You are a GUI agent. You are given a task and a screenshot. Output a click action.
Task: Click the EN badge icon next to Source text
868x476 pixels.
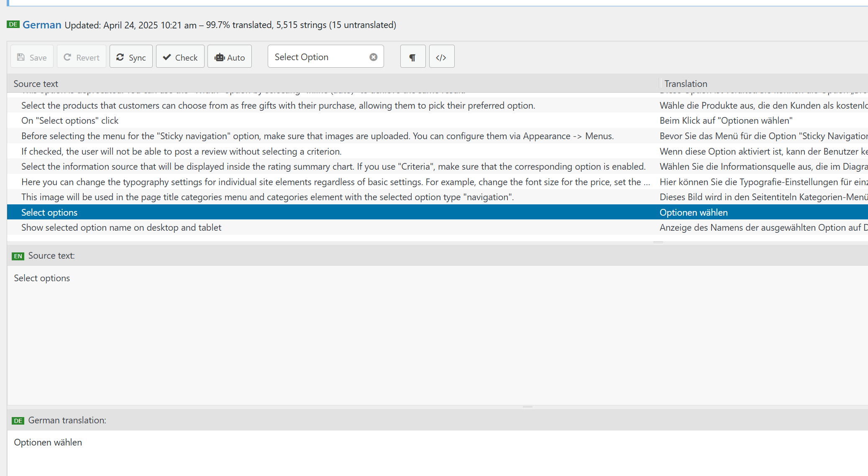(x=18, y=256)
